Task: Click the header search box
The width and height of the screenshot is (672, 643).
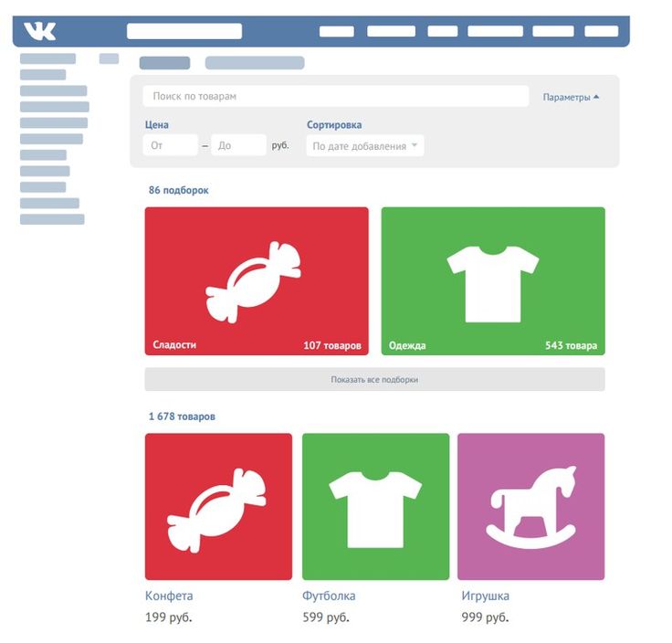Action: pyautogui.click(x=184, y=31)
